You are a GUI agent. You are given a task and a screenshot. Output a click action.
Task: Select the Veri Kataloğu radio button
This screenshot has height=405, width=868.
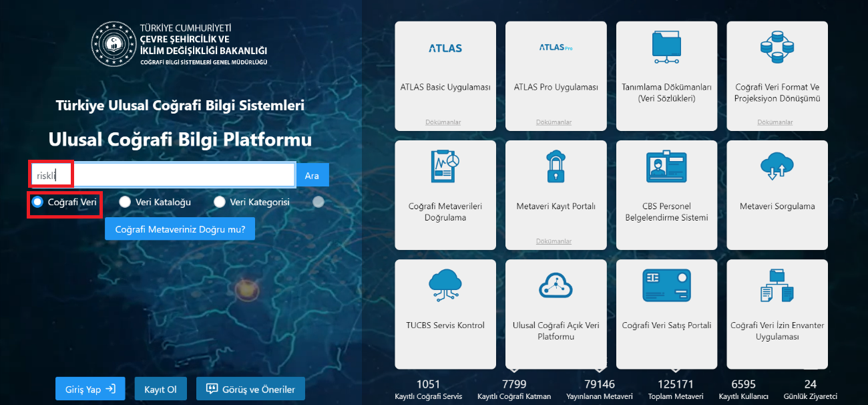click(124, 202)
